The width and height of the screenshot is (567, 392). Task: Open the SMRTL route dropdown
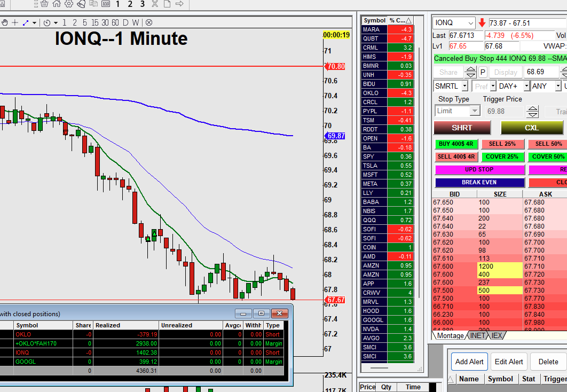point(464,87)
